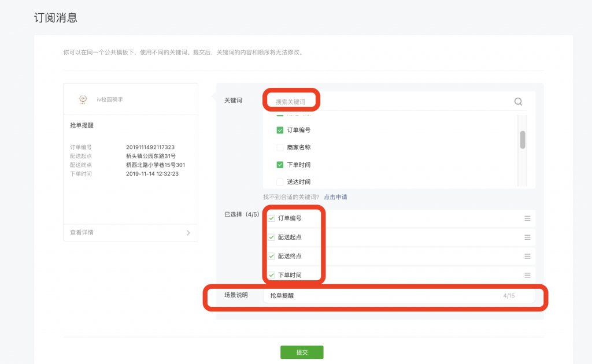Uncheck 下单时间 in keyword list
The image size is (592, 364).
[280, 165]
